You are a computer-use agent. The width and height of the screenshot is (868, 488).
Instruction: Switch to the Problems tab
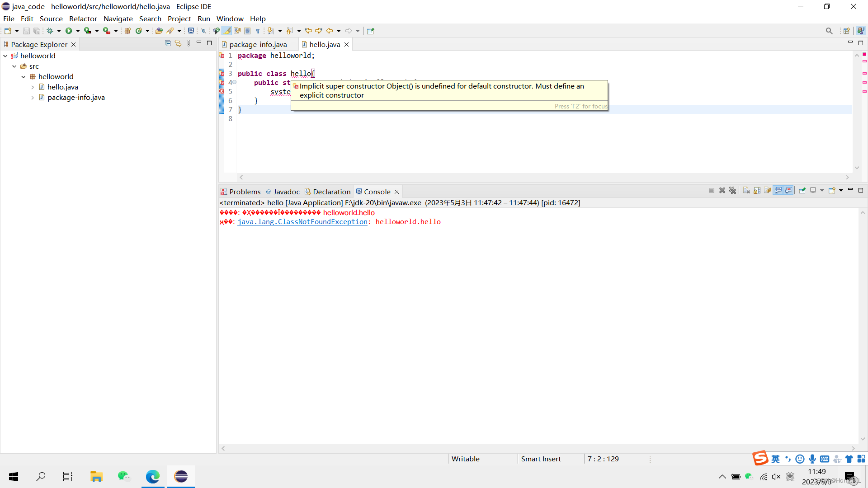pos(245,192)
